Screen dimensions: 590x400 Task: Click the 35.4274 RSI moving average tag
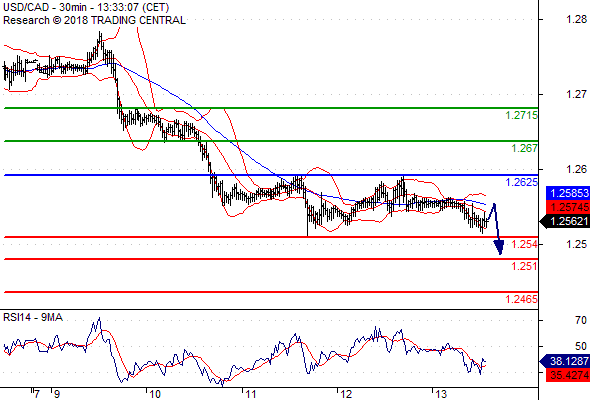[x=568, y=375]
